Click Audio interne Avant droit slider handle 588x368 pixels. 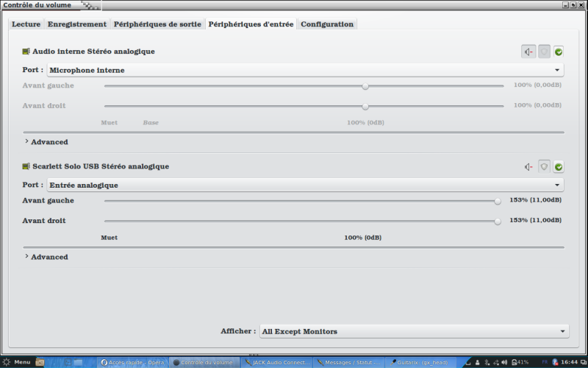click(365, 106)
